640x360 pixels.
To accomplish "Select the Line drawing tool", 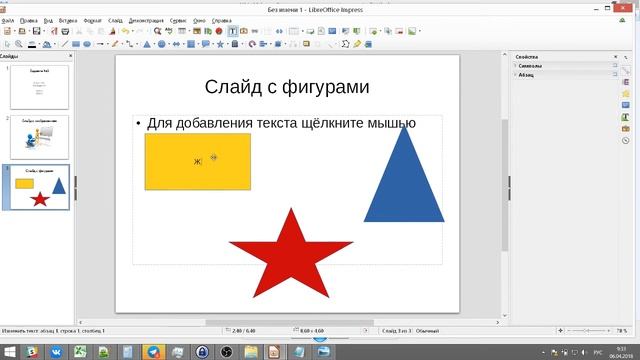I will 64,44.
